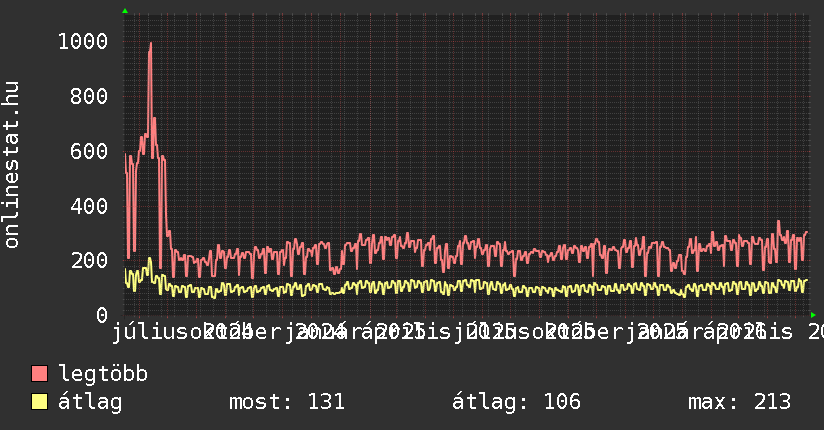The width and height of the screenshot is (824, 430).
Task: Click the green arrow at right end of x-axis
Action: pos(813,315)
